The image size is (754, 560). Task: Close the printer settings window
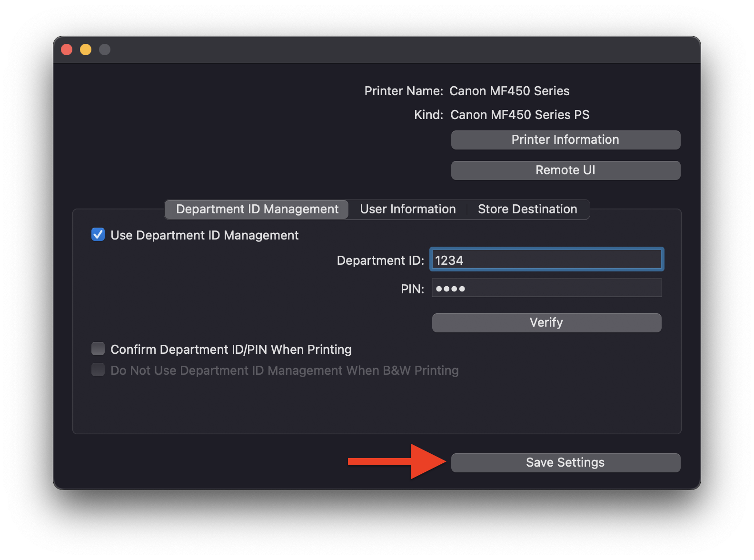point(67,50)
